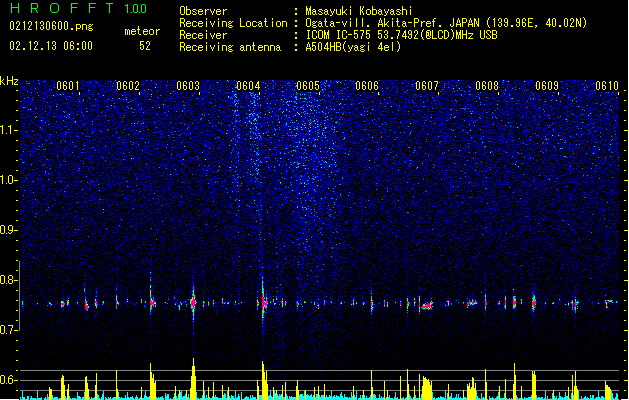Screen dimensions: 629x400
Task: Click observer name Masayuki Kobayashi
Action: pos(359,11)
